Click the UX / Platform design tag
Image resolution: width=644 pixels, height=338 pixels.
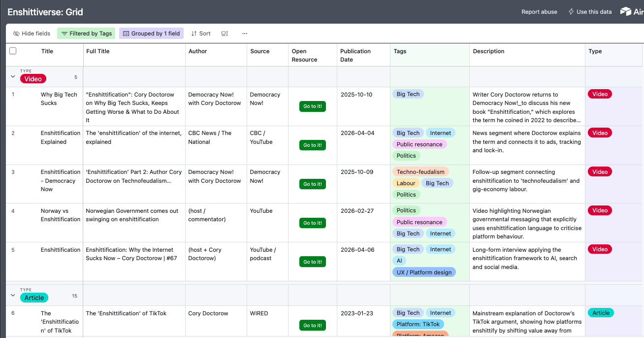point(424,272)
